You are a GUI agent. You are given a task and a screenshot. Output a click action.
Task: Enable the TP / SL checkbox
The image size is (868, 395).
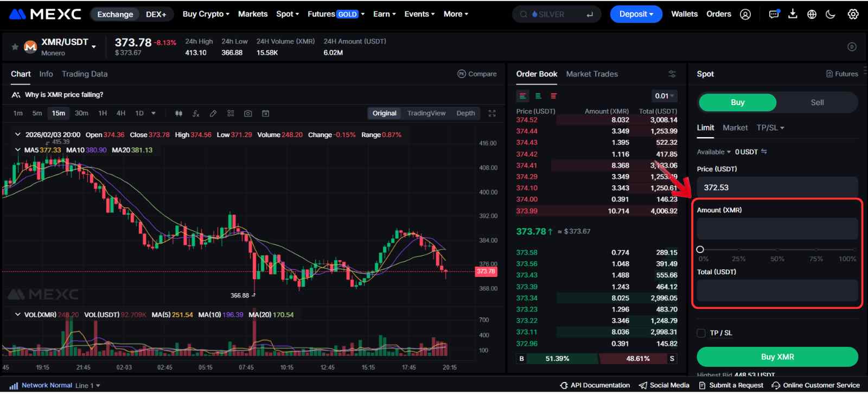coord(701,333)
